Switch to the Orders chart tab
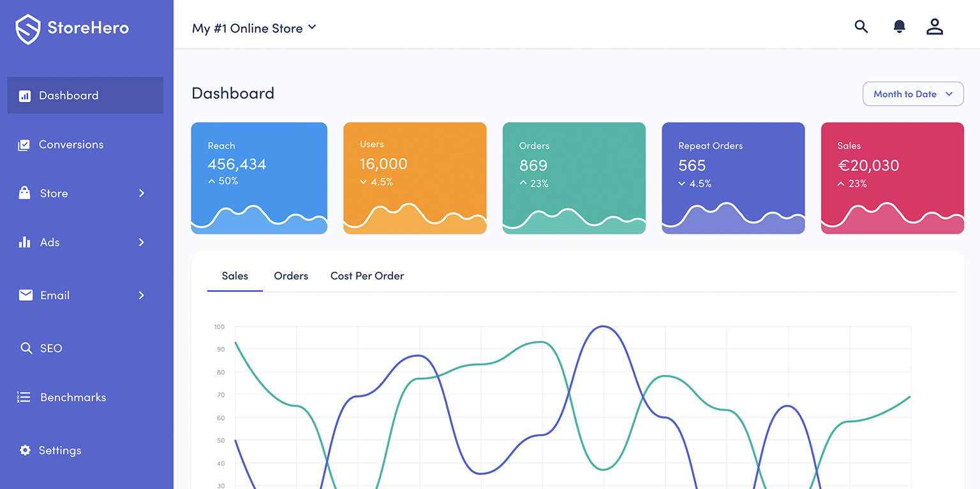The width and height of the screenshot is (980, 489). 291,276
